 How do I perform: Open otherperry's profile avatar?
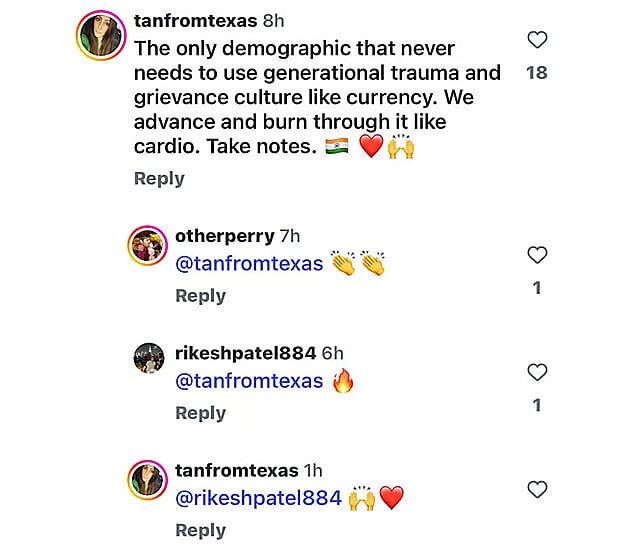(x=148, y=246)
